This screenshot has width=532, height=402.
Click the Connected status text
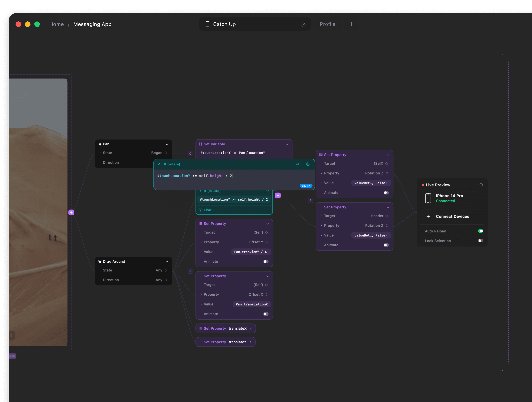pos(445,201)
